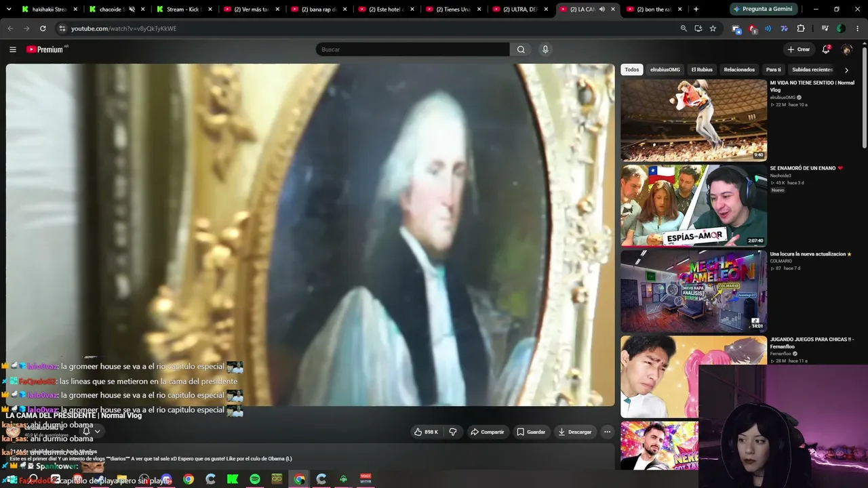The width and height of the screenshot is (868, 488).
Task: Open a new browser tab
Action: [696, 9]
